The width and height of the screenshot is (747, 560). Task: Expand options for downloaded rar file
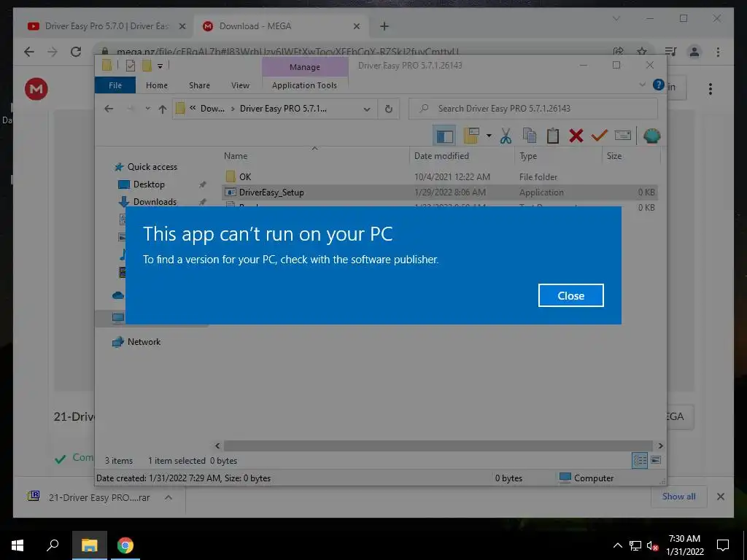pos(169,497)
